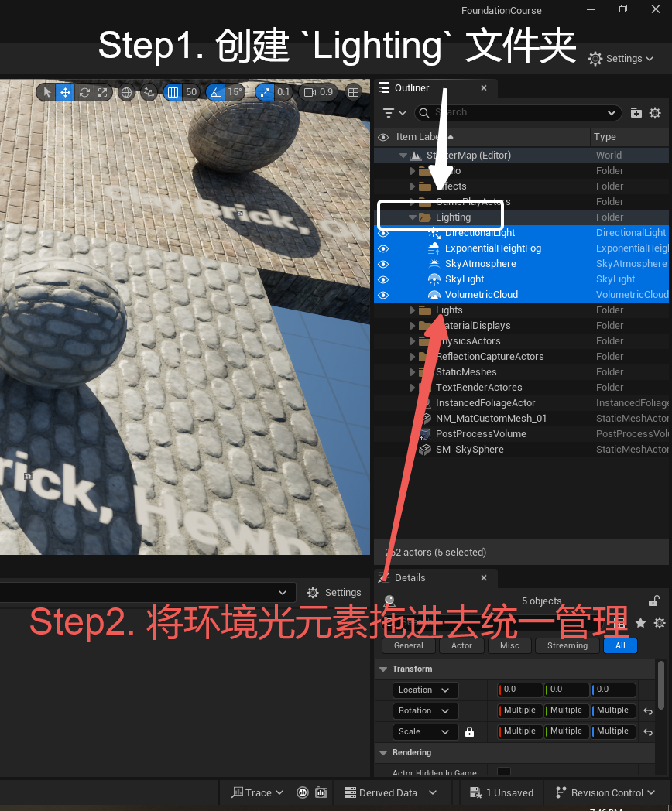Hide the DirectionalLight actor

(383, 233)
